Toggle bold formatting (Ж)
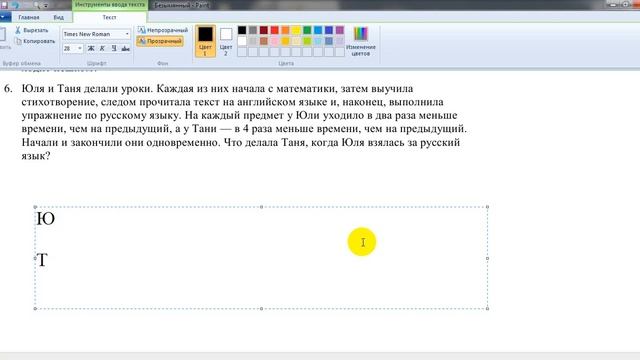 pos(91,49)
